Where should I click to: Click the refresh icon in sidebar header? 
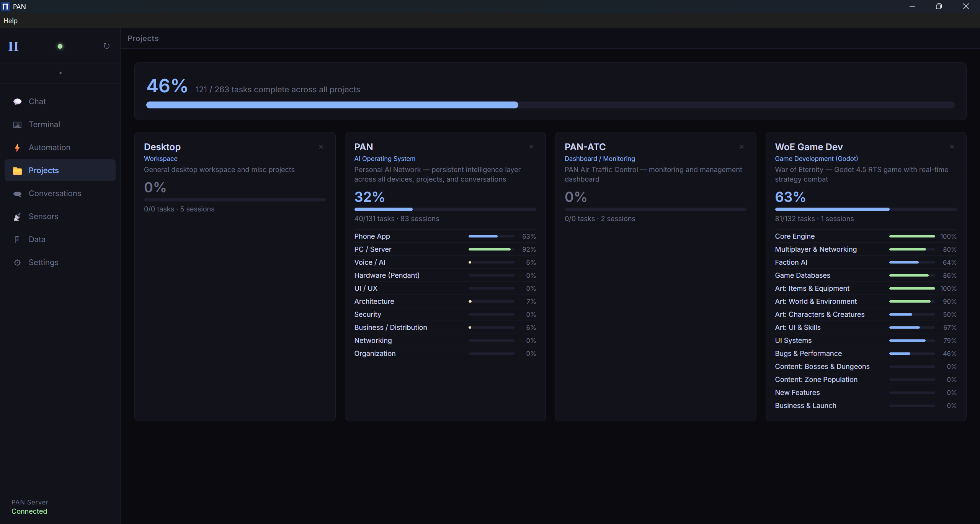(107, 46)
